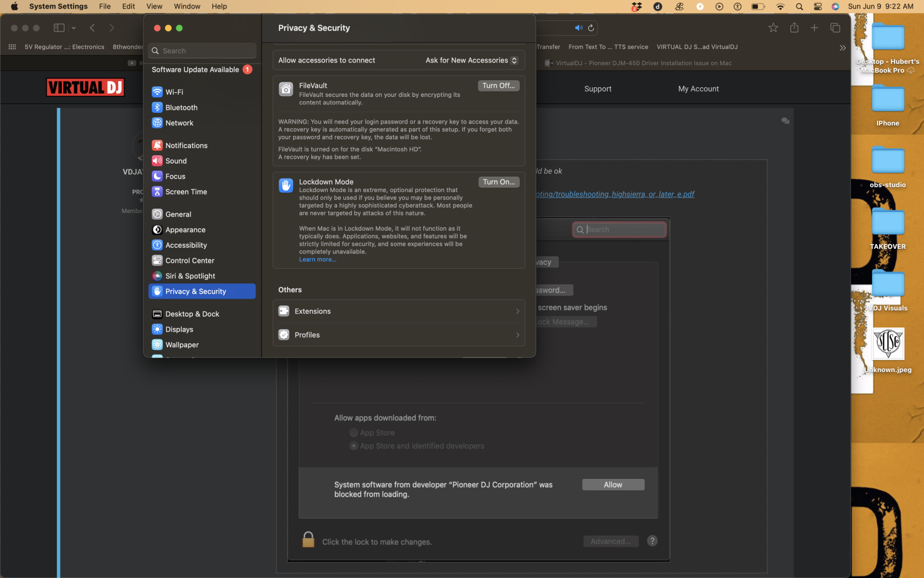Image resolution: width=924 pixels, height=578 pixels.
Task: Click Safari Share button
Action: (x=794, y=28)
